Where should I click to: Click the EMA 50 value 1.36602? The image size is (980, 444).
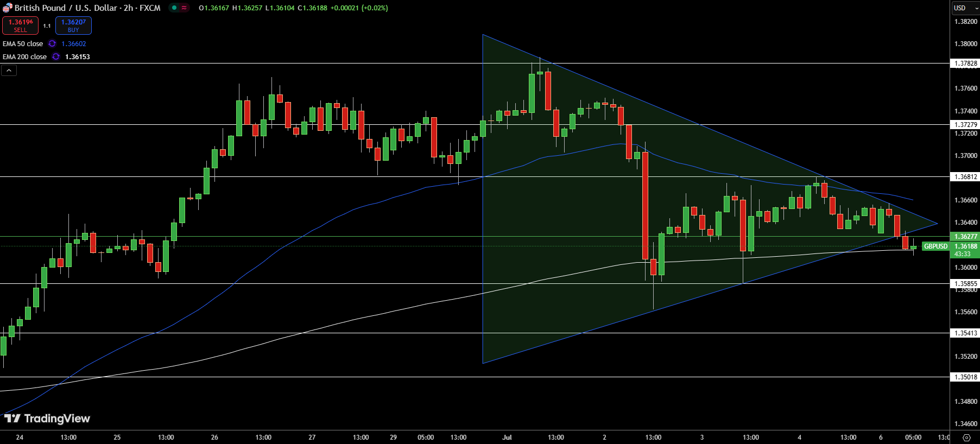pos(74,43)
